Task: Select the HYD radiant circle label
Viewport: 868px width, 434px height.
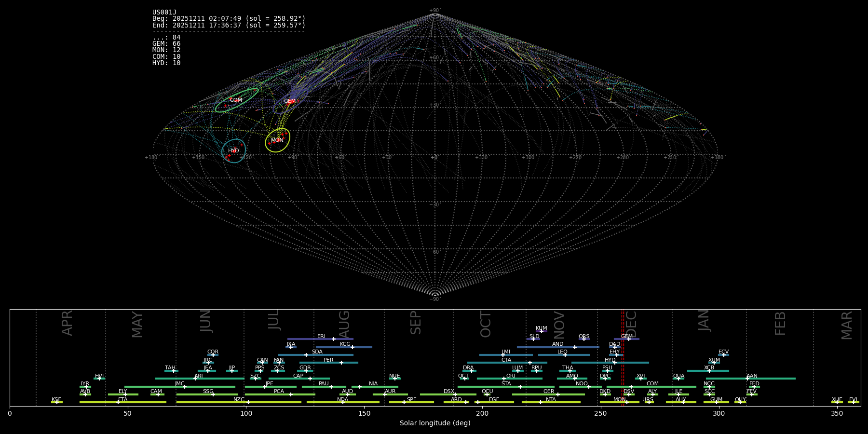Action: (233, 151)
